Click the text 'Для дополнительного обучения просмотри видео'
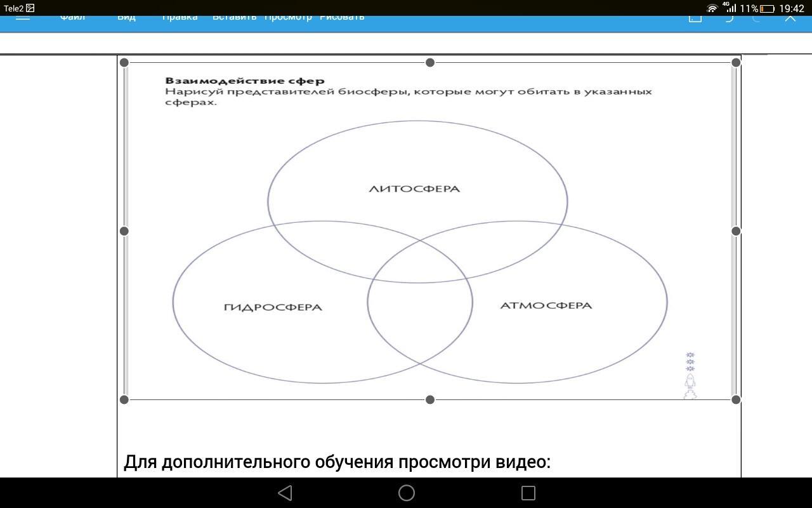The width and height of the screenshot is (812, 508). click(337, 462)
